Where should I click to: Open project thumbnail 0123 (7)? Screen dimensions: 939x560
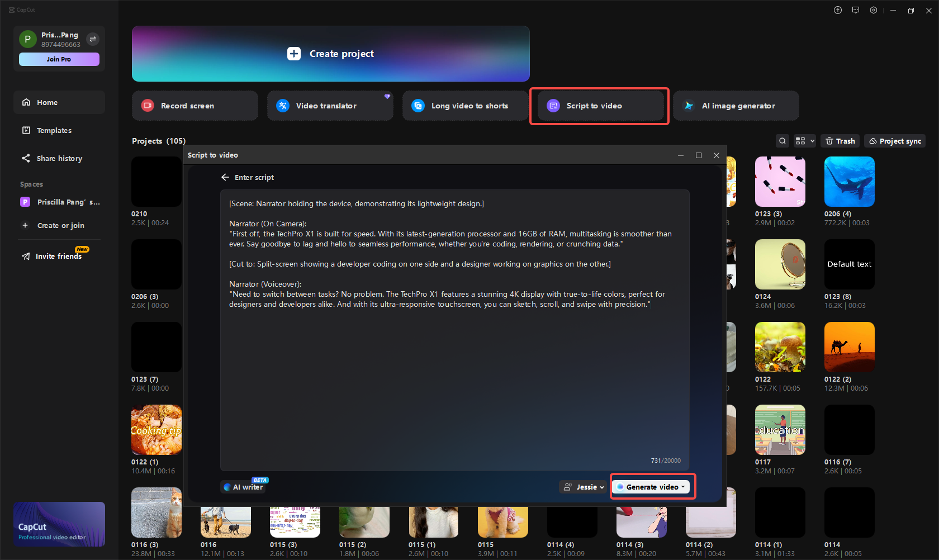pos(156,347)
